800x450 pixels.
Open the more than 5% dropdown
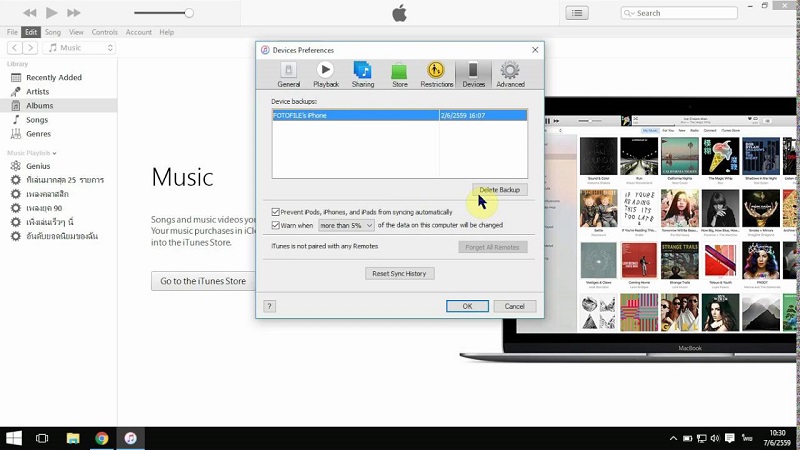point(346,225)
